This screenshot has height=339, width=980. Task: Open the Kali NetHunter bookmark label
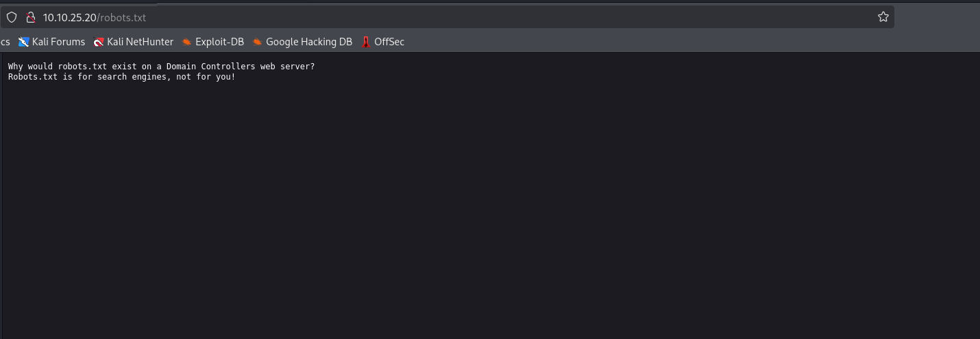click(140, 42)
